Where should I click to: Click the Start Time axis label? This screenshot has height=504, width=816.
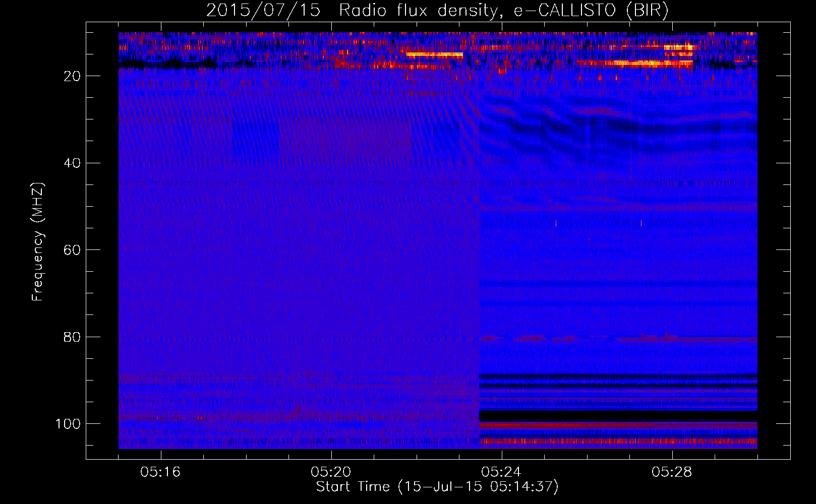(x=437, y=487)
